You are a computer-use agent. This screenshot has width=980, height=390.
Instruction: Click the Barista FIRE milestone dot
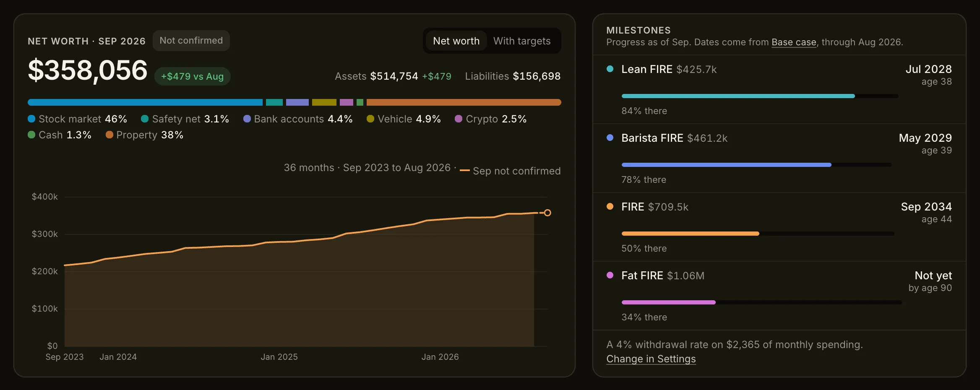(x=610, y=138)
